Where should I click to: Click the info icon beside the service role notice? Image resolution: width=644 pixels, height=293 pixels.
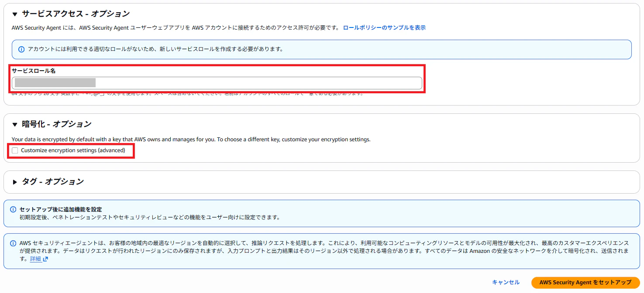tap(21, 49)
